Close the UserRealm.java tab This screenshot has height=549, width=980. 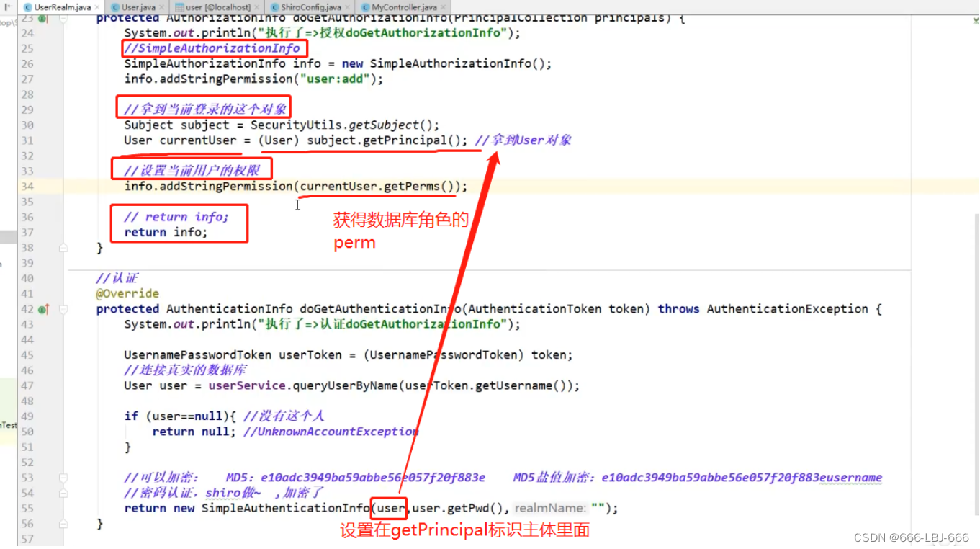tap(97, 7)
